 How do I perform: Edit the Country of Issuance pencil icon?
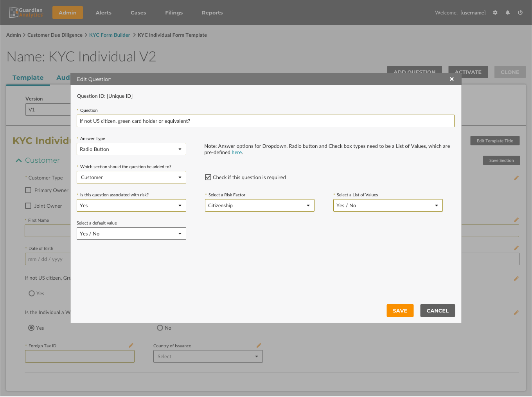coord(259,345)
